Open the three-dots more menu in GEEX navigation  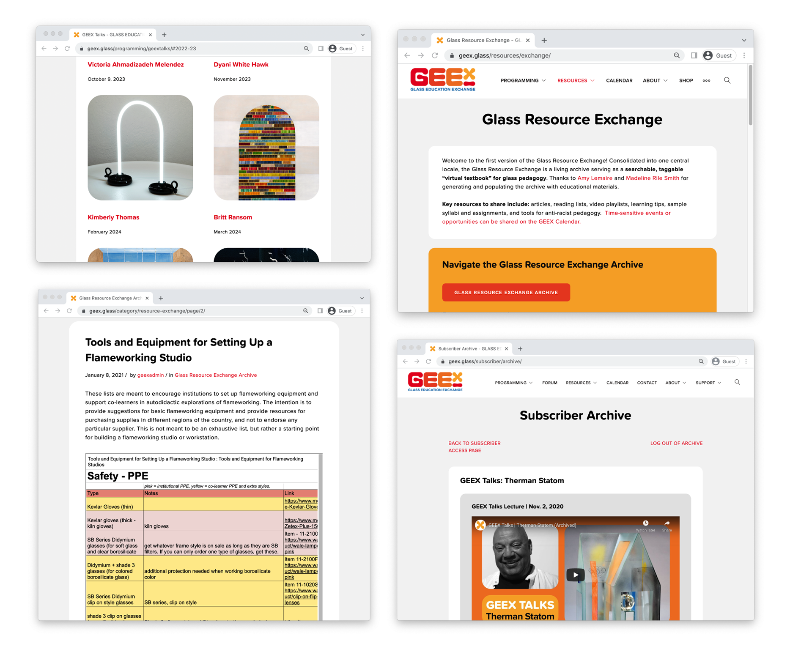pos(706,81)
